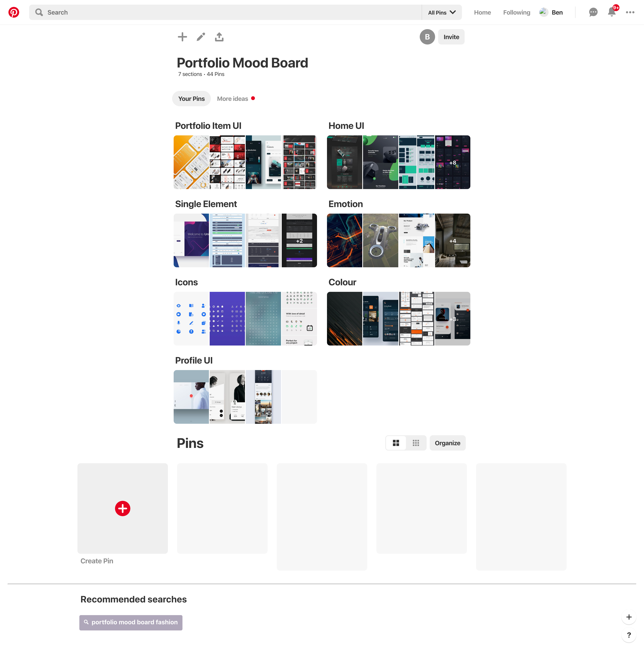Open the three-dots more options menu

630,12
